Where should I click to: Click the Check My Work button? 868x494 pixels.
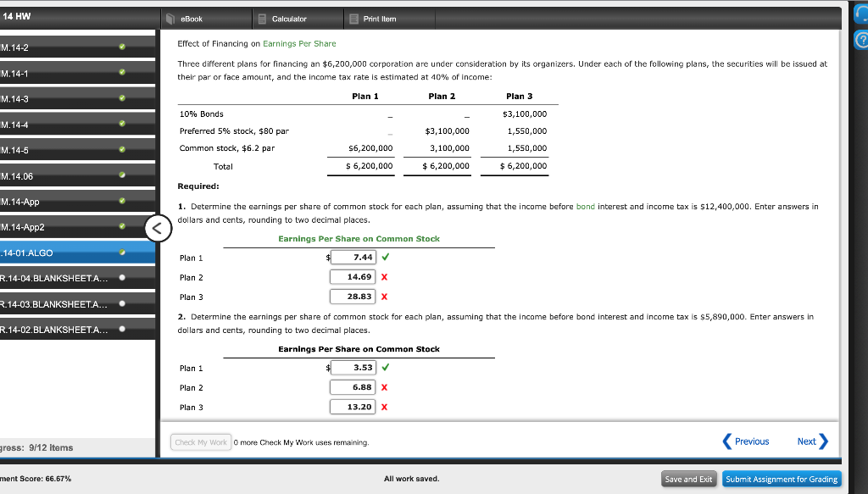(200, 441)
